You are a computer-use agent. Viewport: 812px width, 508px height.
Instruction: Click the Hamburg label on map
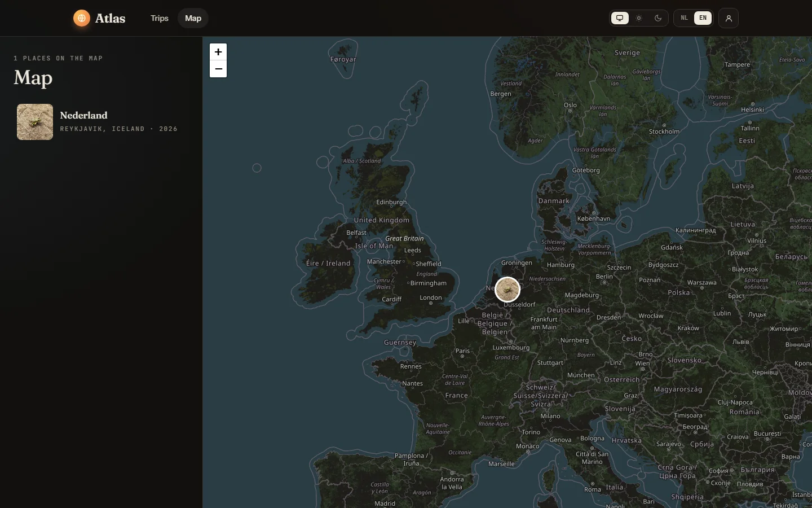tap(561, 265)
